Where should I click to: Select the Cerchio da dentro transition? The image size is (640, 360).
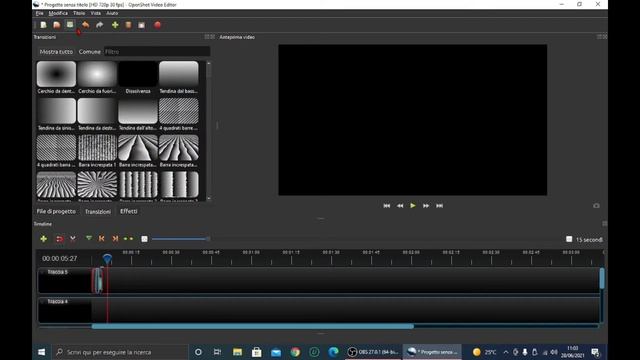56,78
